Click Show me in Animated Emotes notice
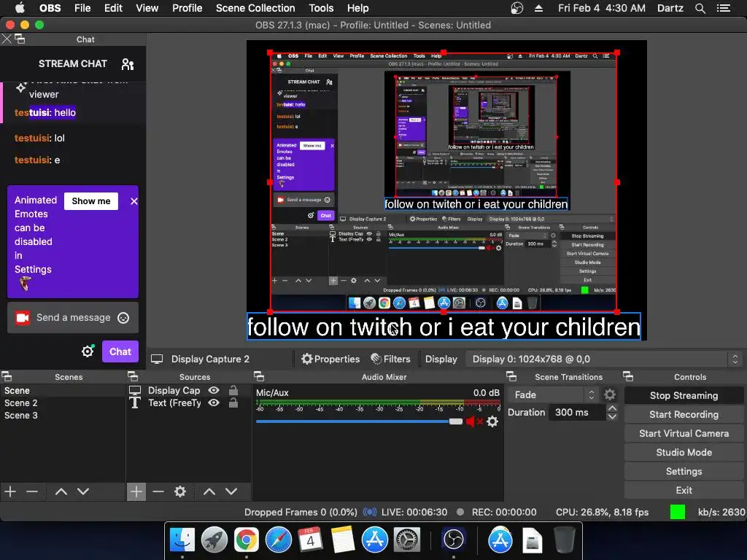The height and width of the screenshot is (560, 747). (x=91, y=201)
